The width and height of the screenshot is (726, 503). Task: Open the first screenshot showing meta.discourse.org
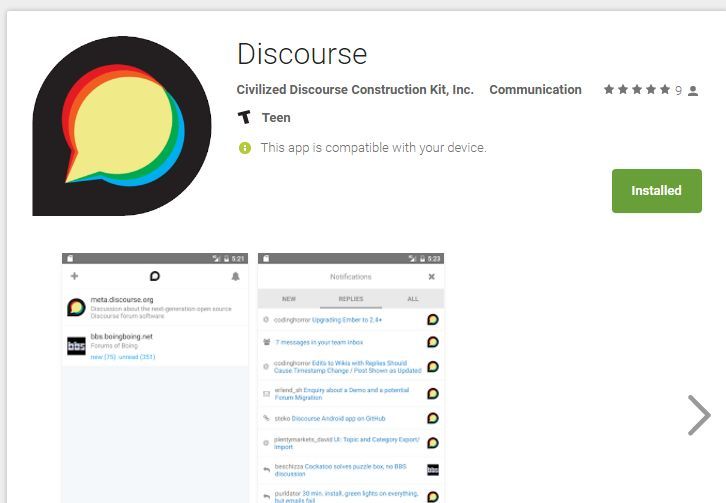[x=155, y=377]
